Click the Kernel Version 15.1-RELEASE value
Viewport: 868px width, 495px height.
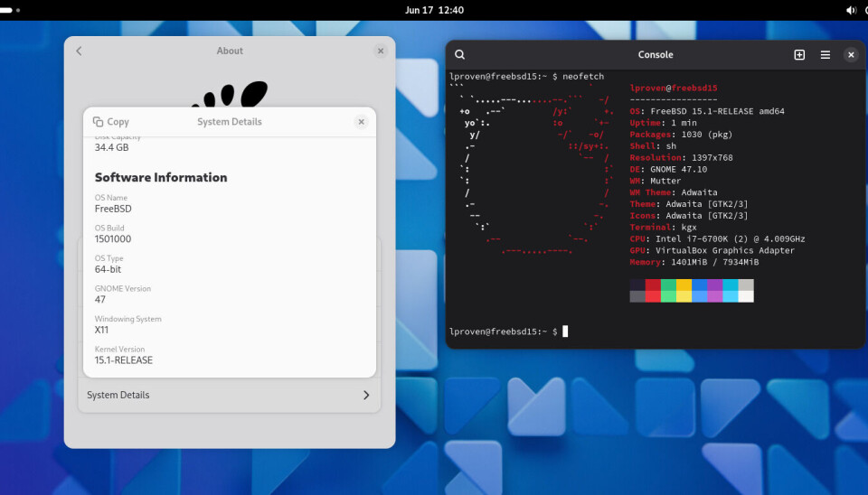[124, 360]
